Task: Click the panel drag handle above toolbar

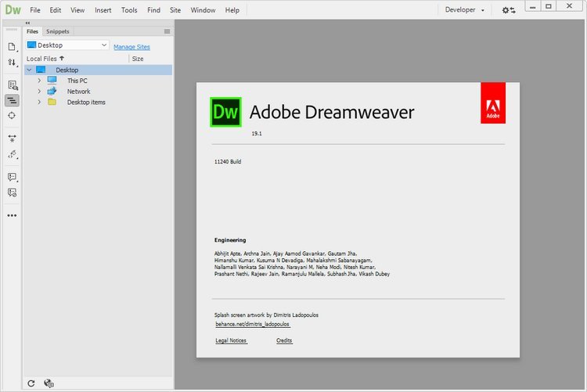Action: pyautogui.click(x=12, y=29)
